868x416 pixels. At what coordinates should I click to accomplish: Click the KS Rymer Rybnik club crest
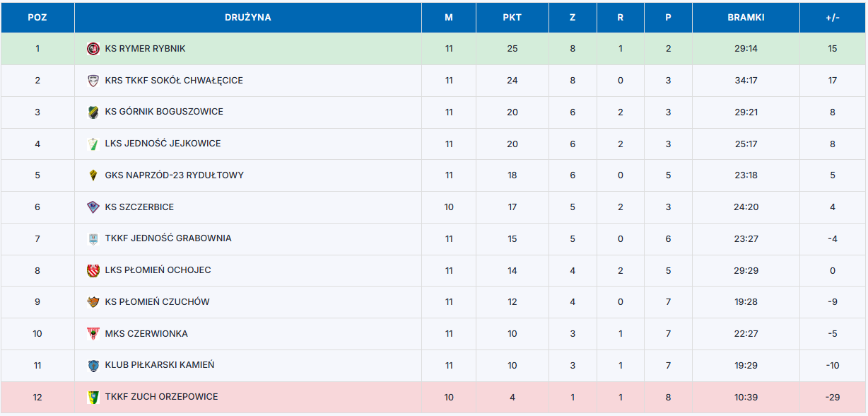point(93,49)
